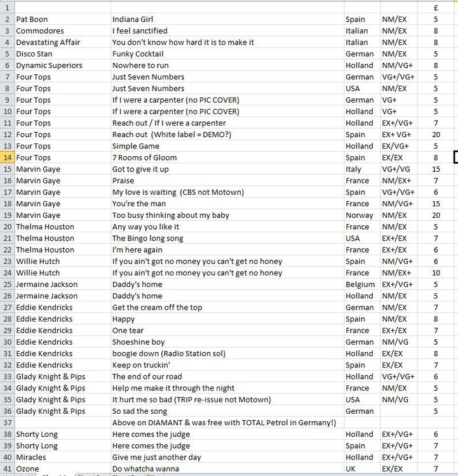Select Jermaine Jackson cell in row 25
The image size is (458, 476).
coord(63,284)
